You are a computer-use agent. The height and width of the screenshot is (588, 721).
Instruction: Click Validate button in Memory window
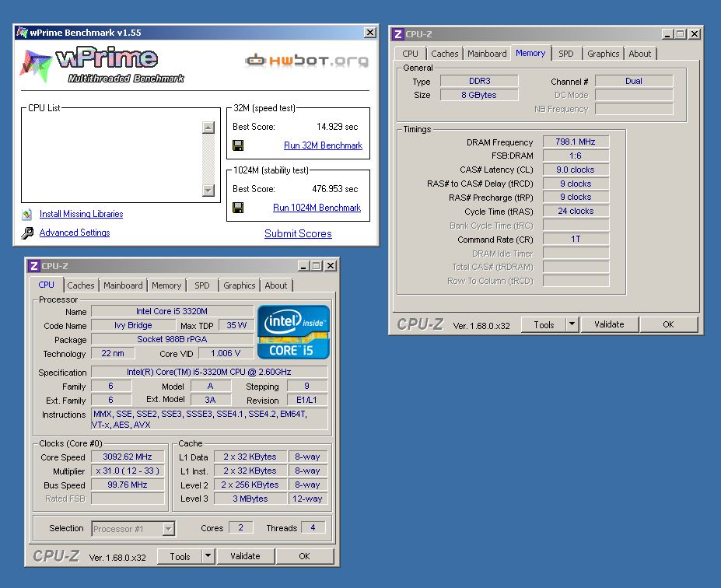pos(609,324)
